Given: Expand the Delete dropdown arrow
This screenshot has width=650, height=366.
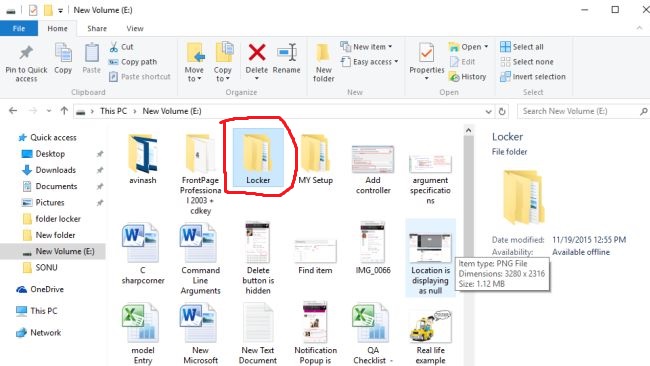Looking at the screenshot, I should (x=257, y=78).
